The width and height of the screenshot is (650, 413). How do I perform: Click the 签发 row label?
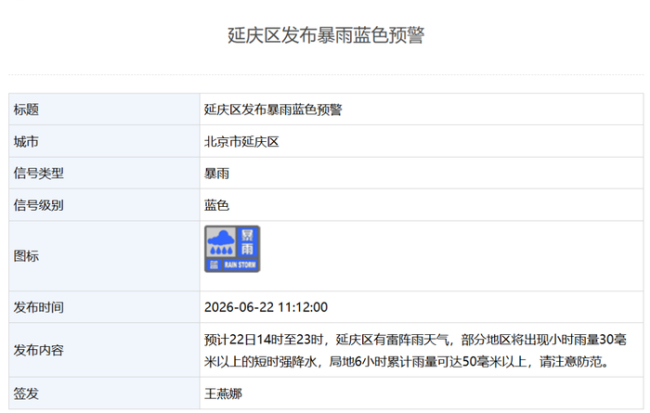pyautogui.click(x=26, y=394)
